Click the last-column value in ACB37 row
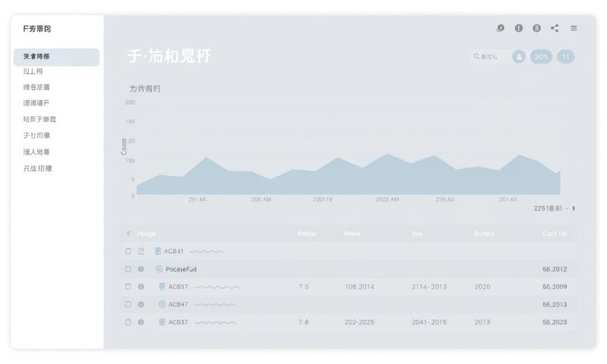Viewport: 607px width, 364px height. tap(555, 322)
